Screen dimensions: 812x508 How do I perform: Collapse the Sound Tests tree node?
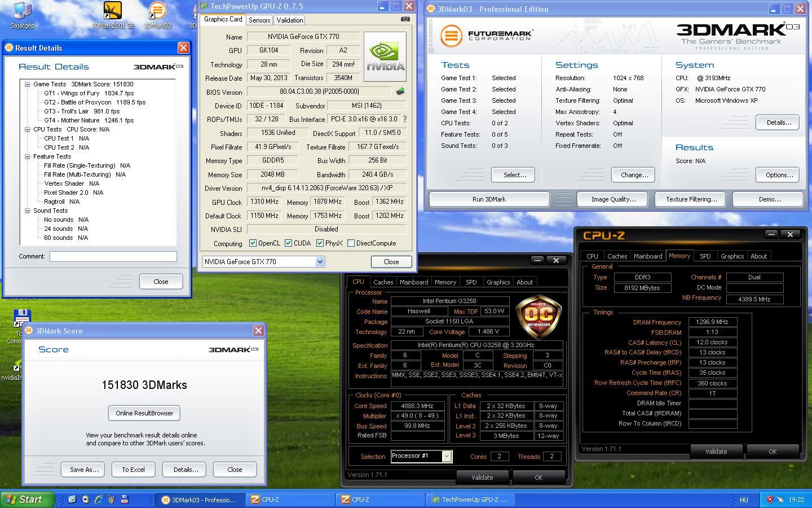coord(27,211)
